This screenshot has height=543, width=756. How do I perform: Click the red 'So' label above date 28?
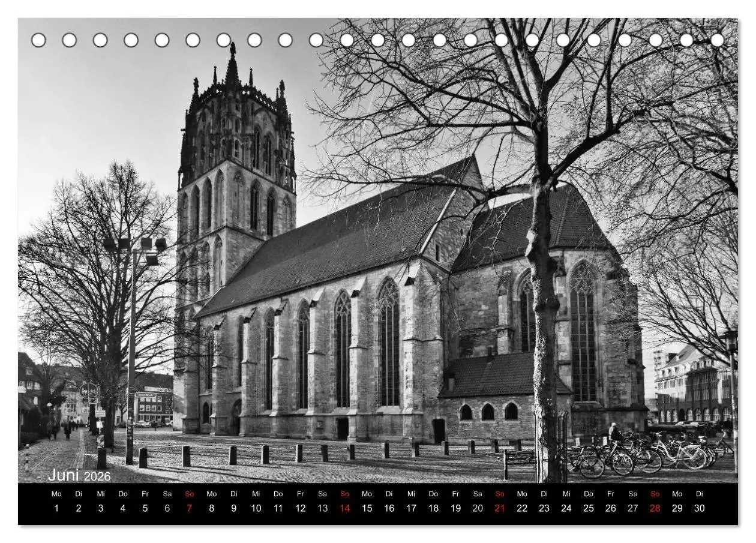coord(655,494)
